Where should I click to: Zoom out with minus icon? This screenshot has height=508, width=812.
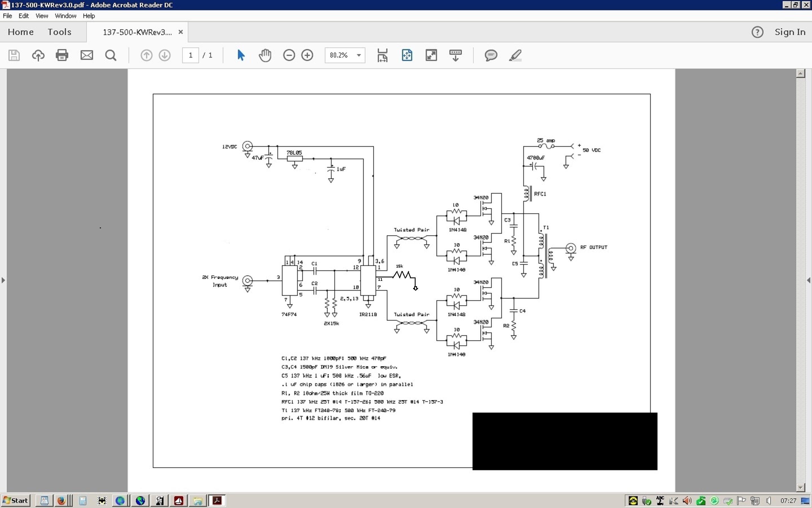pos(289,55)
